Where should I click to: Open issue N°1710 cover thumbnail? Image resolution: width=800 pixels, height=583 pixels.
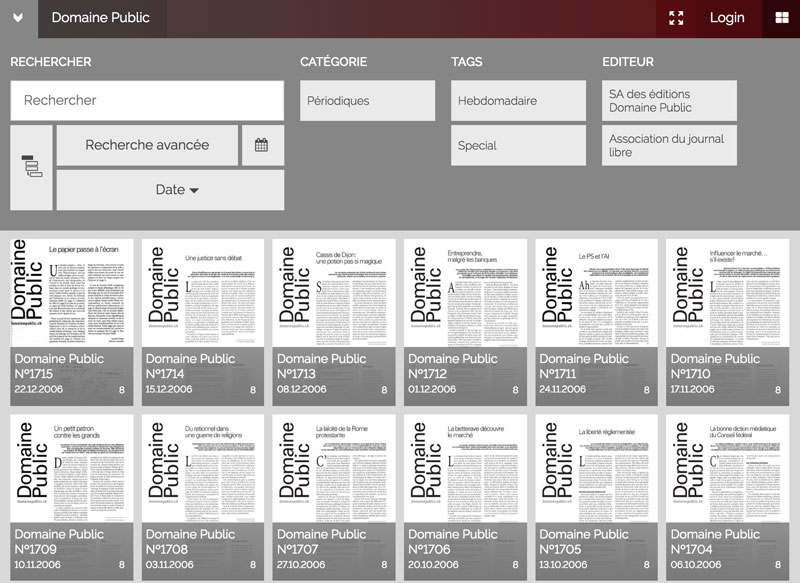click(728, 293)
